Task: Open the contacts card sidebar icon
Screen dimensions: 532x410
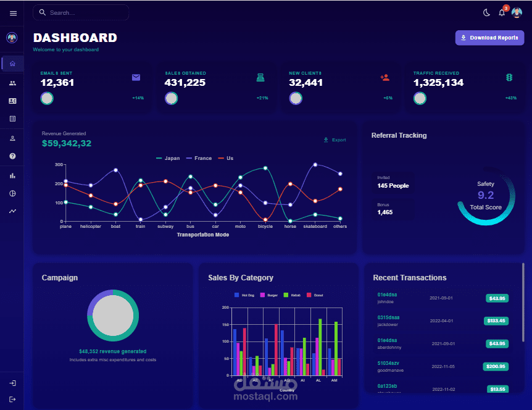Action: pos(12,101)
